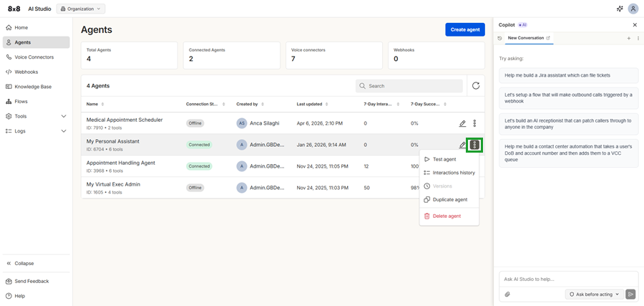Screen dimensions: 644x306
Task: Pop out the New Conversation tab
Action: 548,38
